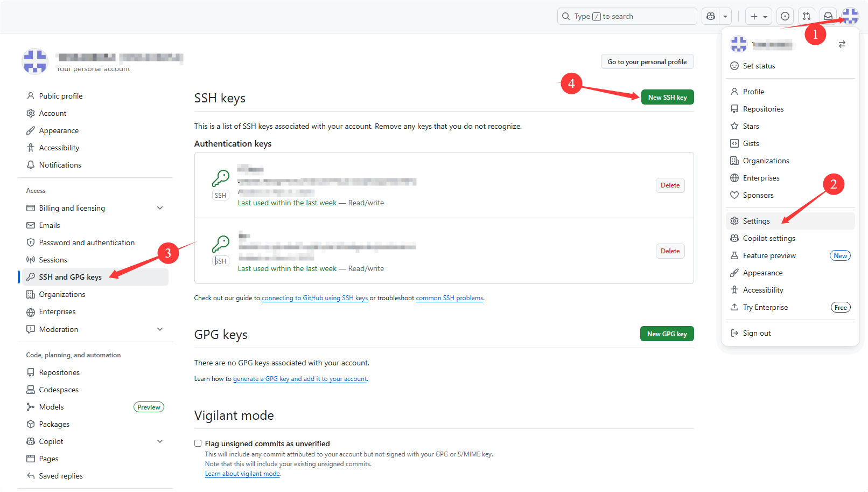Open pull requests icon in header

(x=806, y=17)
